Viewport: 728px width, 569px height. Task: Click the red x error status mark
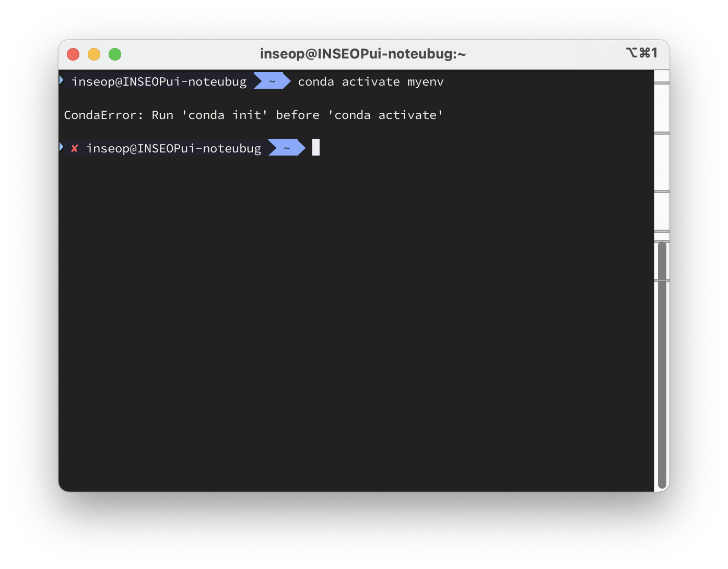pyautogui.click(x=75, y=149)
